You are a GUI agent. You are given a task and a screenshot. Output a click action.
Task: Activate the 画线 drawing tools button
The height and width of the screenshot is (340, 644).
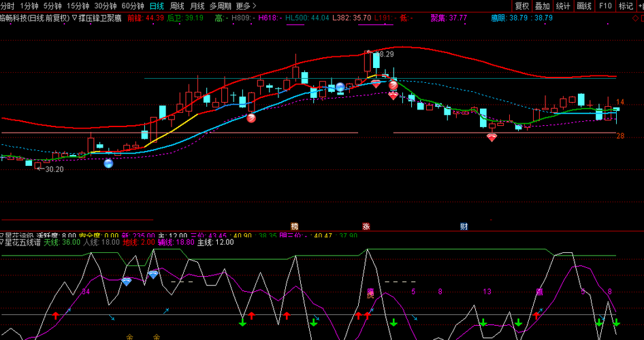pos(584,6)
